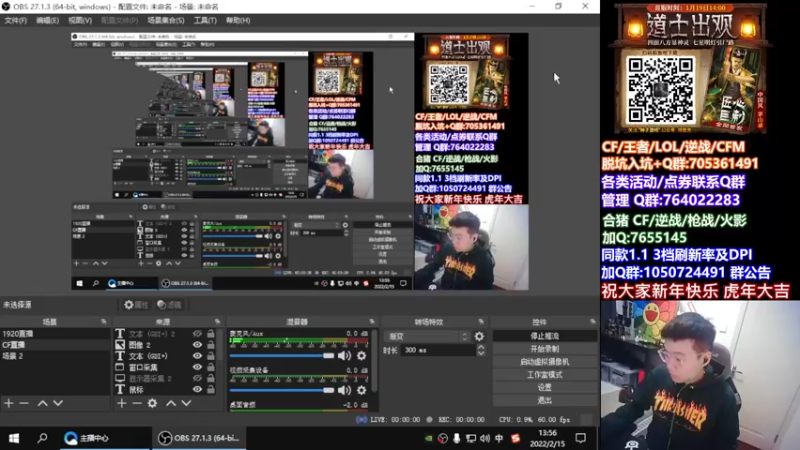Image resolution: width=800 pixels, height=450 pixels.
Task: Open the 工具(T) menu
Action: [205, 20]
